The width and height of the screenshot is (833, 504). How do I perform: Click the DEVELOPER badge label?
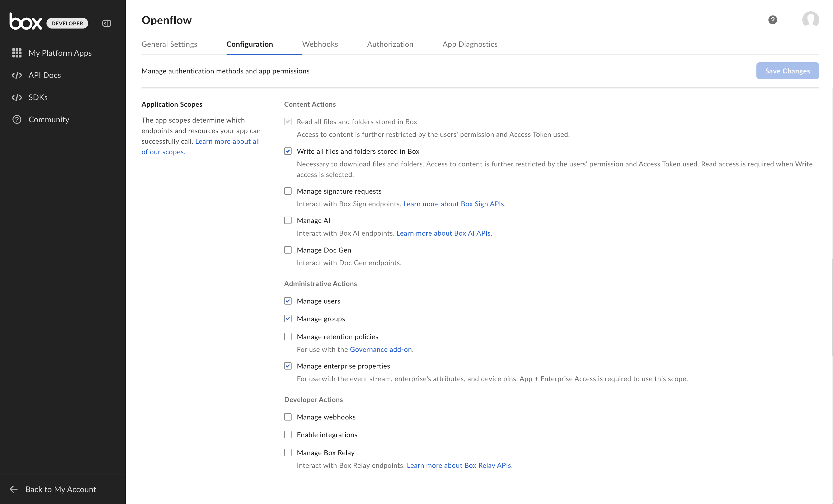pyautogui.click(x=67, y=23)
